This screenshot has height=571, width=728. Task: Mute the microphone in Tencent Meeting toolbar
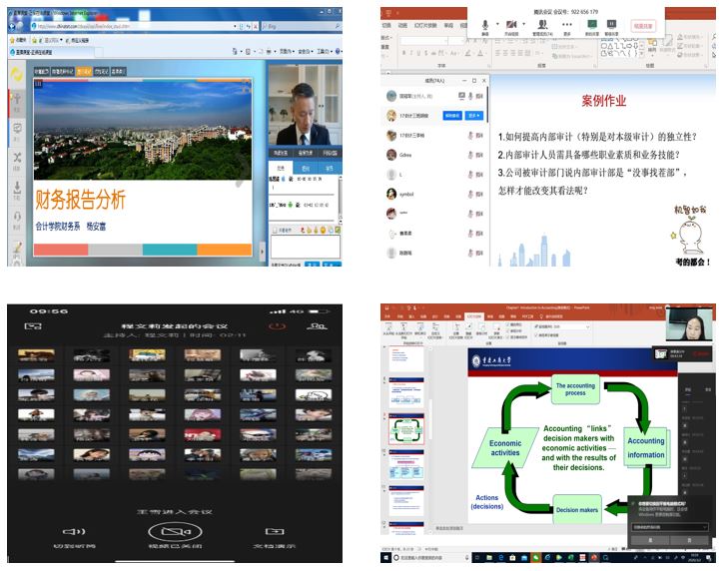(x=486, y=24)
